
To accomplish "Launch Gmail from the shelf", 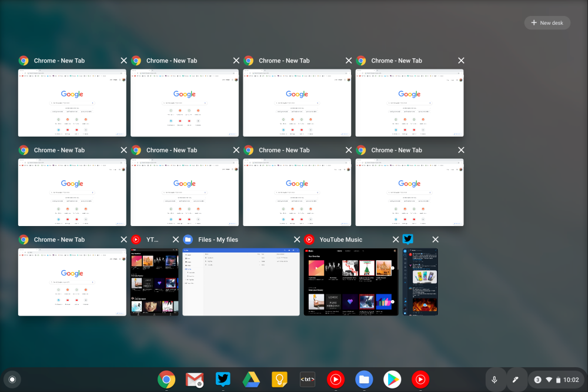I will pyautogui.click(x=195, y=380).
